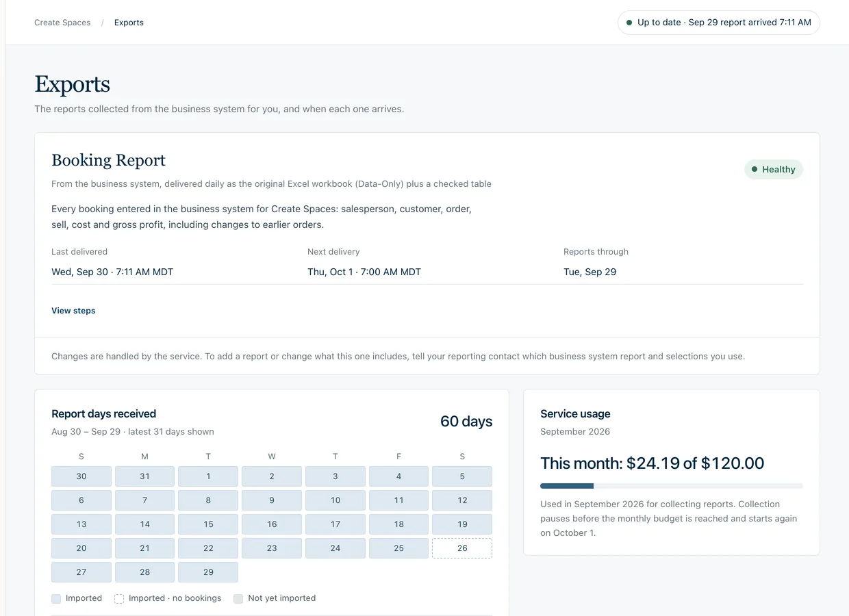Open the Create Spaces breadcrumb link
The width and height of the screenshot is (849, 616).
click(62, 23)
